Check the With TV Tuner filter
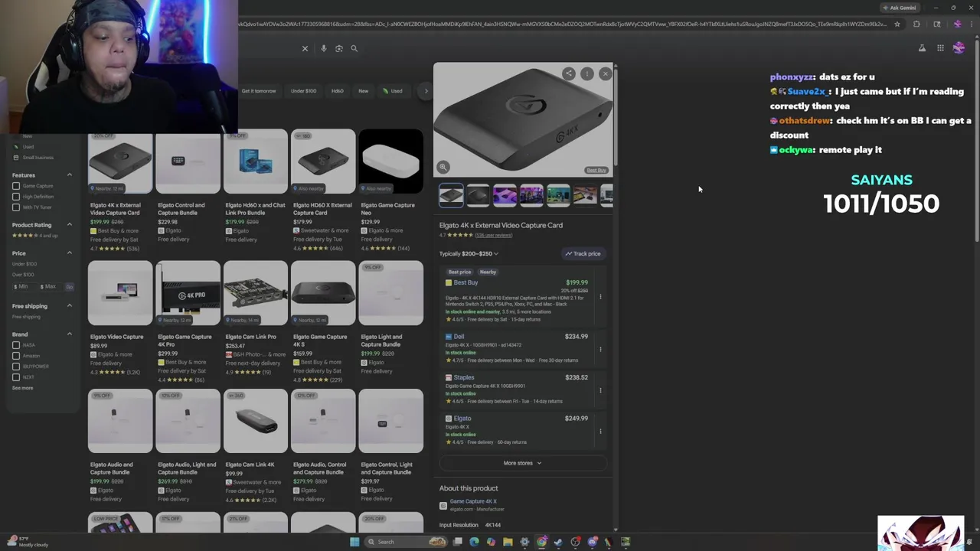 (16, 207)
